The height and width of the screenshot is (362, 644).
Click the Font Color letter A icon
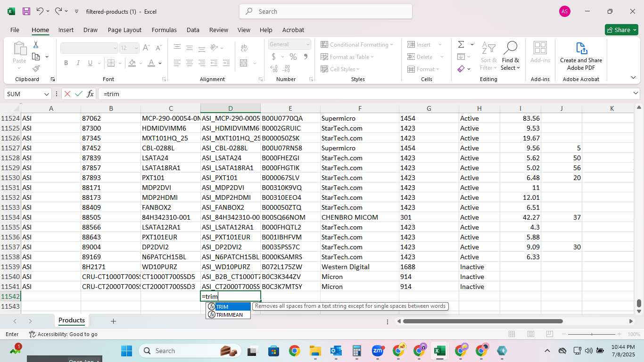(151, 63)
